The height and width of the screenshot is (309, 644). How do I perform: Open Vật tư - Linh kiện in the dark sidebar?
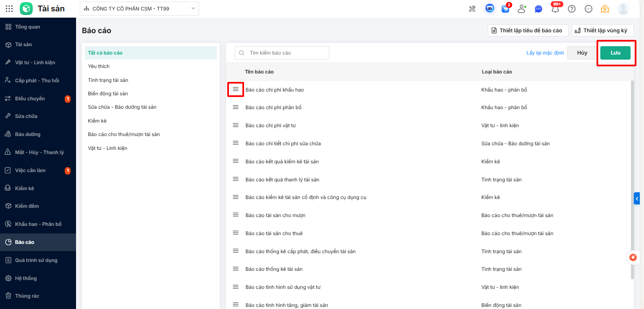click(38, 63)
